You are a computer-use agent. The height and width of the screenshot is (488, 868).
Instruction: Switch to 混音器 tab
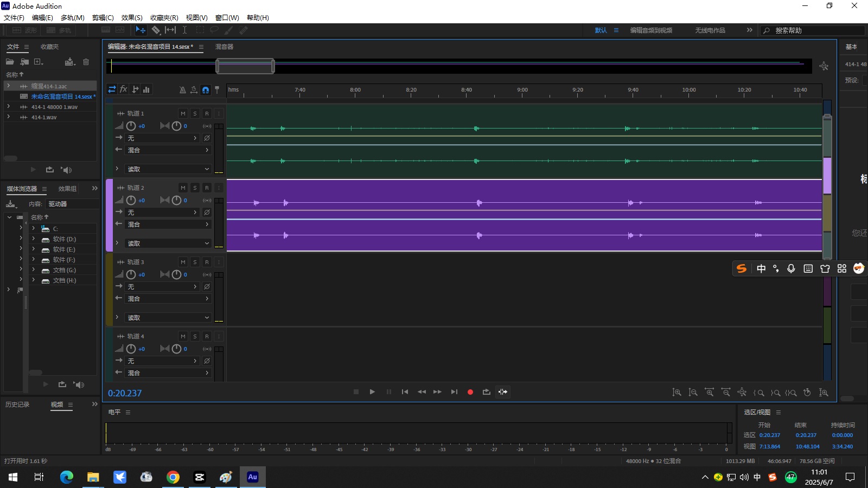pyautogui.click(x=224, y=47)
